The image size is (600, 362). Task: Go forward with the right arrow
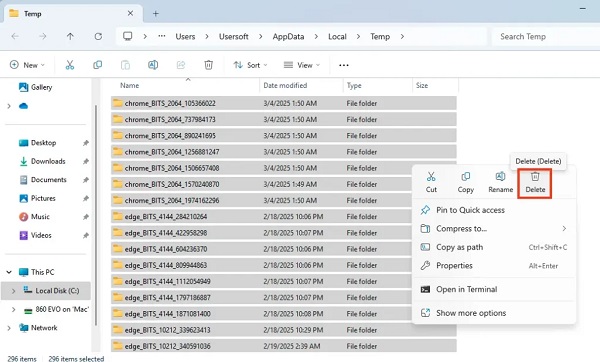pos(42,36)
